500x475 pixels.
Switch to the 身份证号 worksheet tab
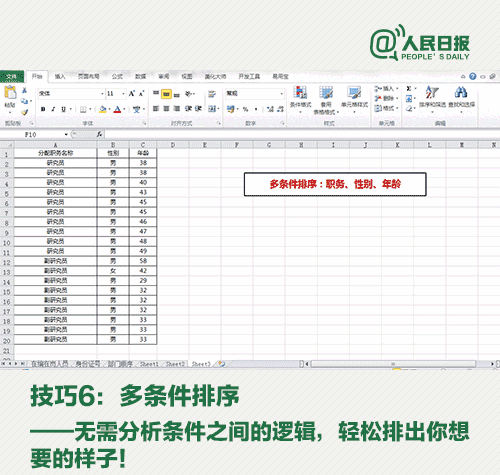click(x=88, y=364)
